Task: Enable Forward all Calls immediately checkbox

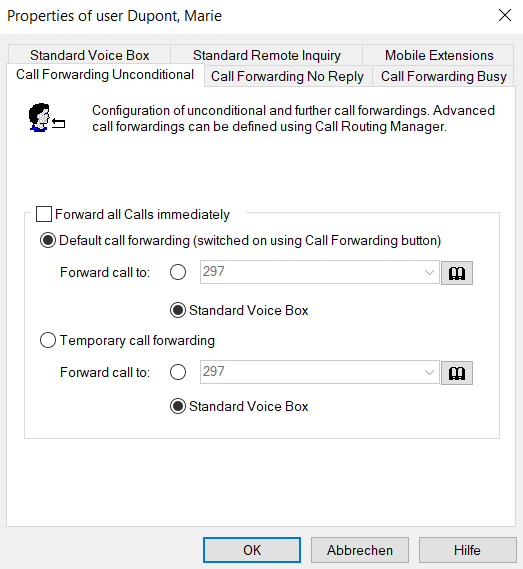Action: point(44,214)
